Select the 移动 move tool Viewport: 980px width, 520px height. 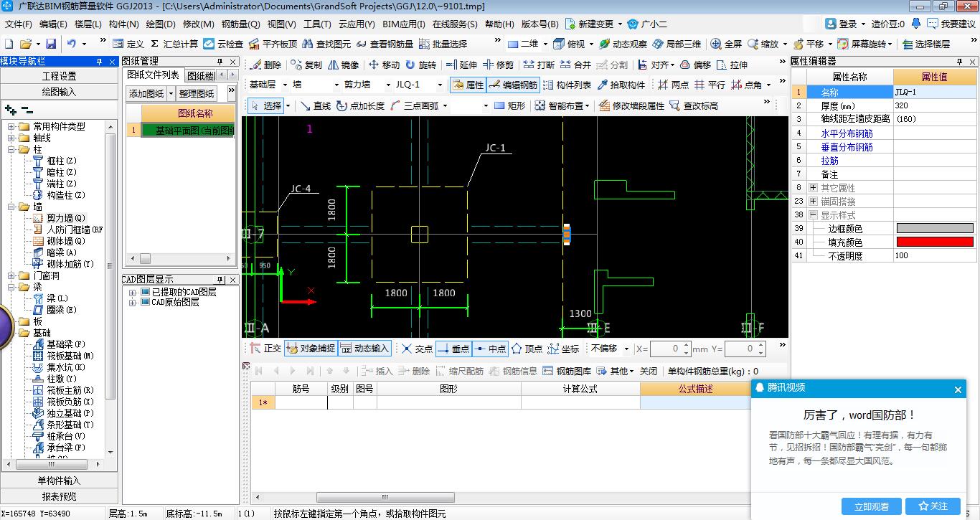click(x=384, y=65)
